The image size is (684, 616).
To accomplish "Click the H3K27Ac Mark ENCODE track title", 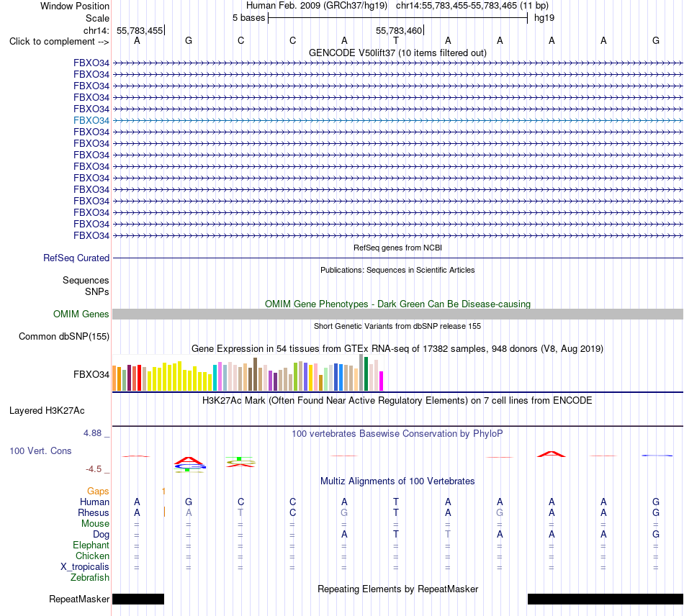I will 397,400.
